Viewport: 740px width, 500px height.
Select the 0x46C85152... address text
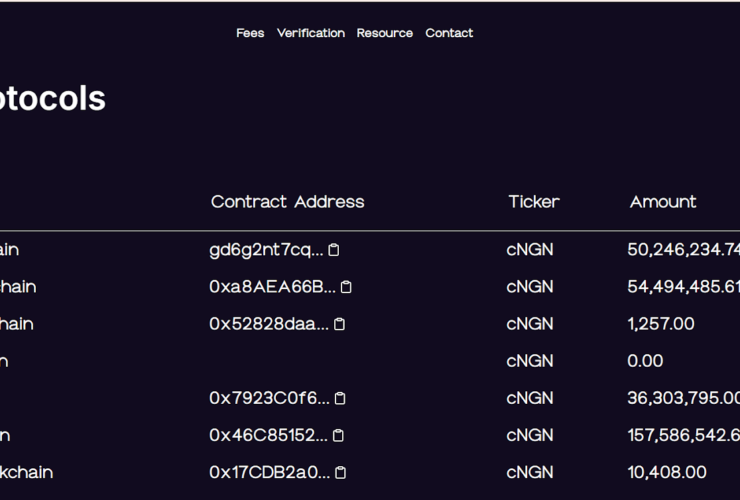(x=268, y=435)
